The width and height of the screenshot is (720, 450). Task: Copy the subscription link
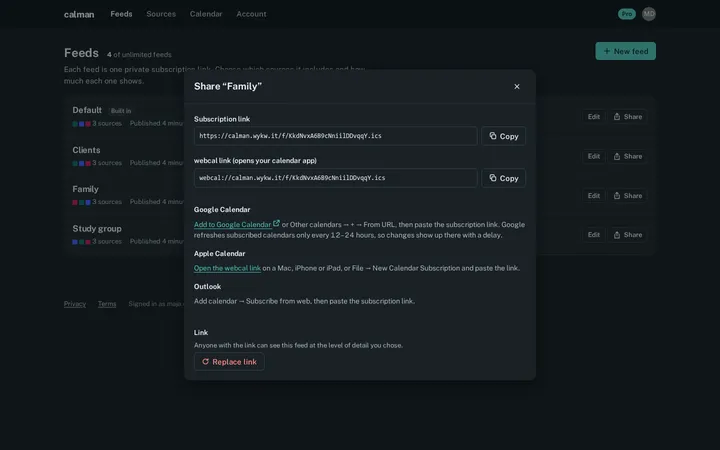coord(503,136)
